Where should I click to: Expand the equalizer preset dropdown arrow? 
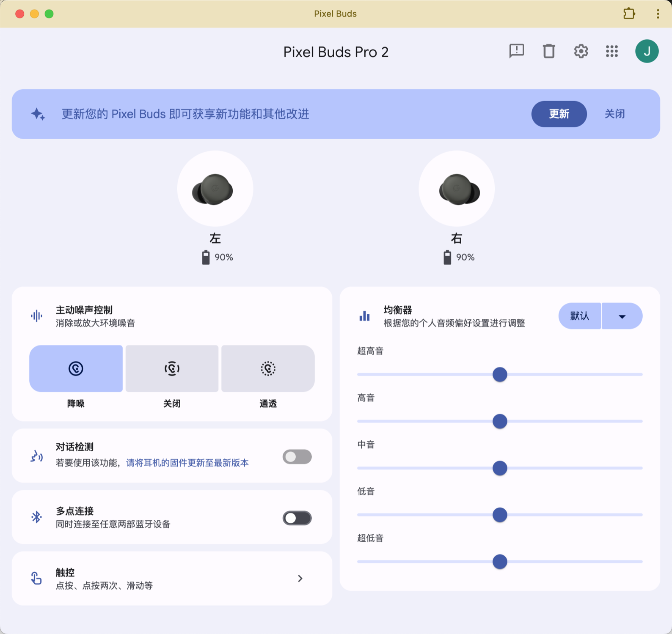[622, 316]
